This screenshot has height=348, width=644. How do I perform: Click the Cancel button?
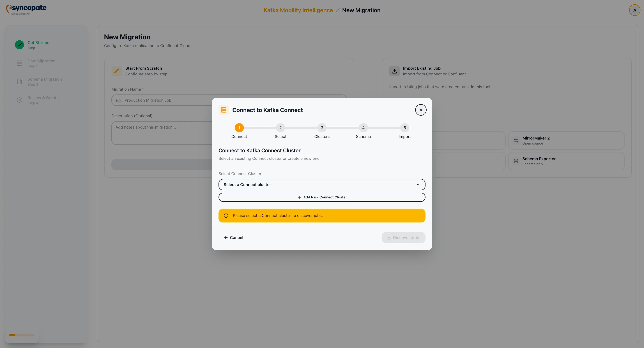click(x=233, y=238)
